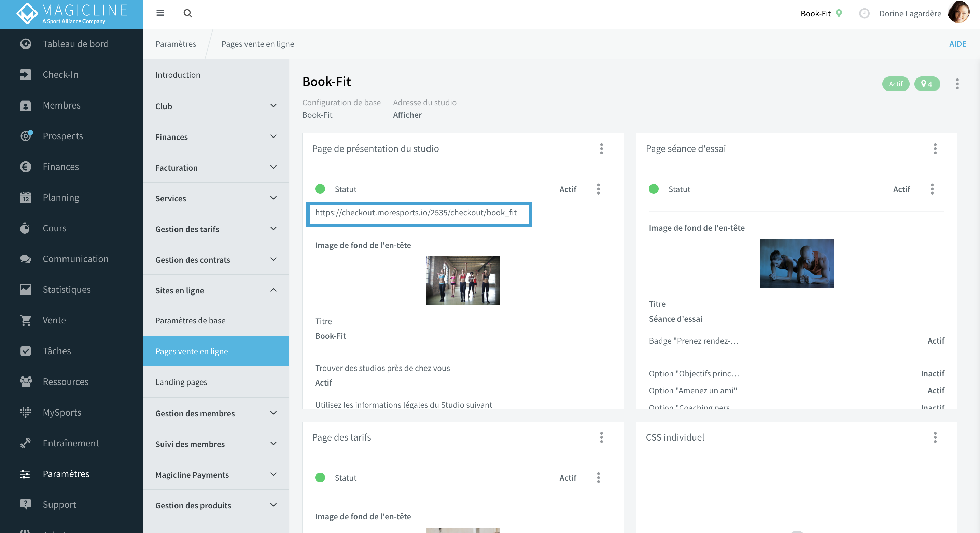Open the Book-Fit page options kebab menu
This screenshot has height=533, width=980.
[x=957, y=84]
